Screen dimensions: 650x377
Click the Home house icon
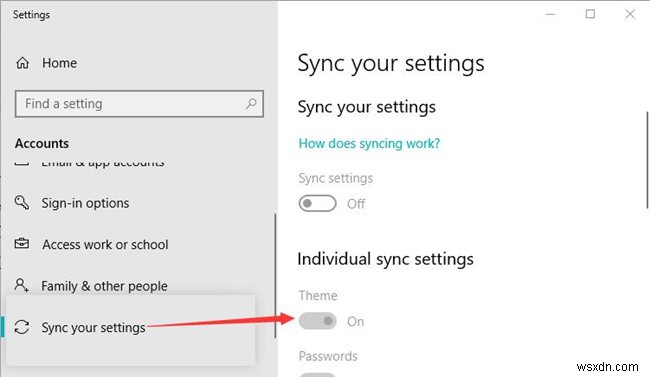[x=22, y=63]
